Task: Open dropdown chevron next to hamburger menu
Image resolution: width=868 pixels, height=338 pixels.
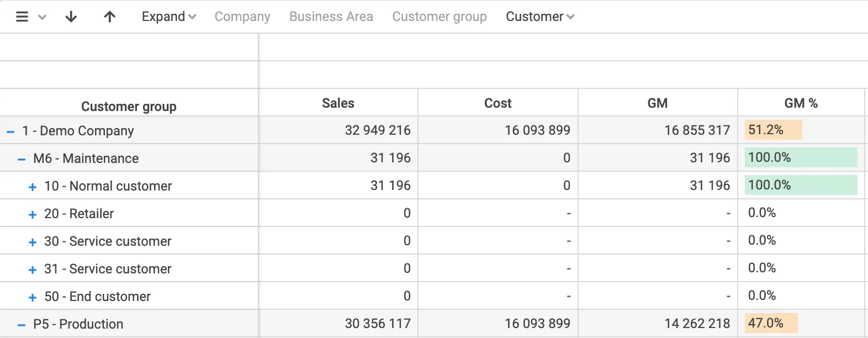Action: click(x=42, y=17)
